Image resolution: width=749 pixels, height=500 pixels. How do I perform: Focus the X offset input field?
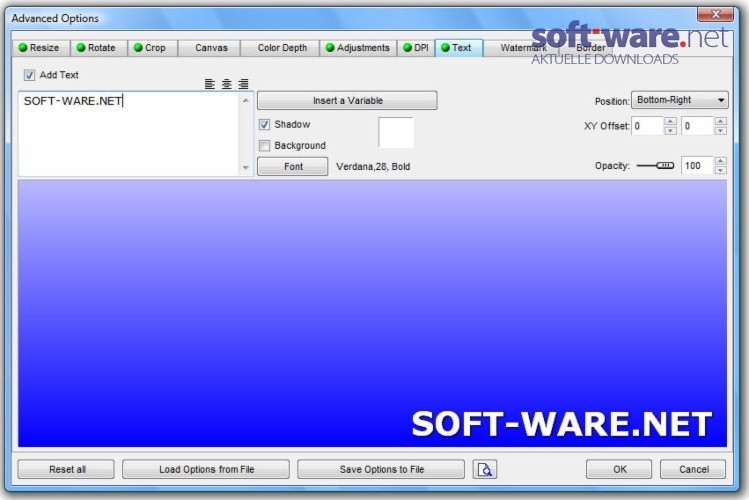point(648,126)
